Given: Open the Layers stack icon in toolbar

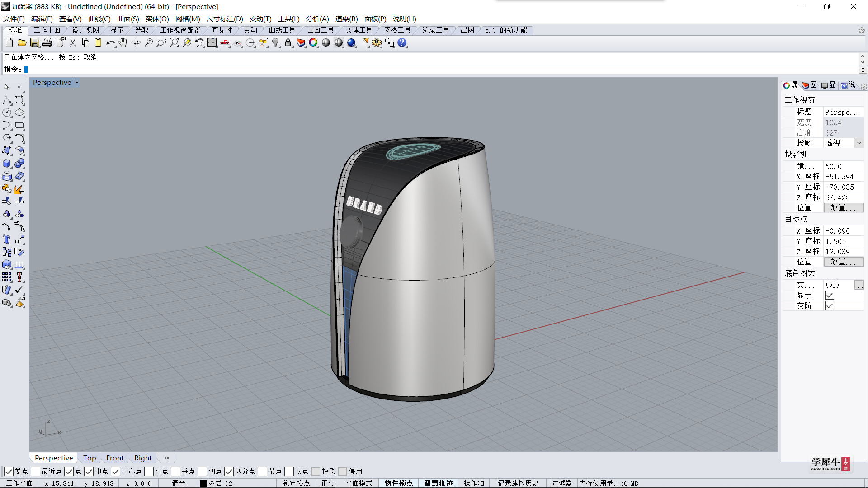Looking at the screenshot, I should click(x=301, y=43).
